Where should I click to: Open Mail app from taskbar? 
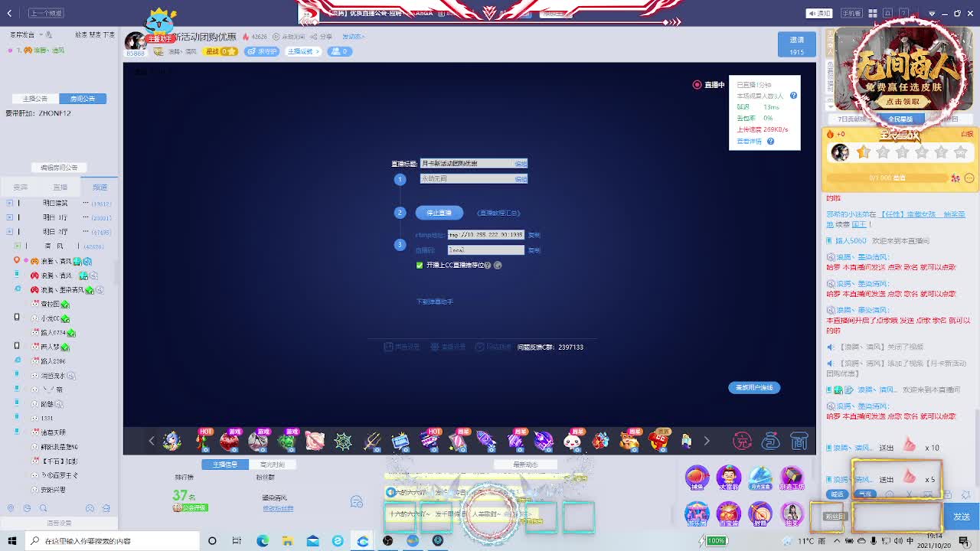click(x=313, y=541)
